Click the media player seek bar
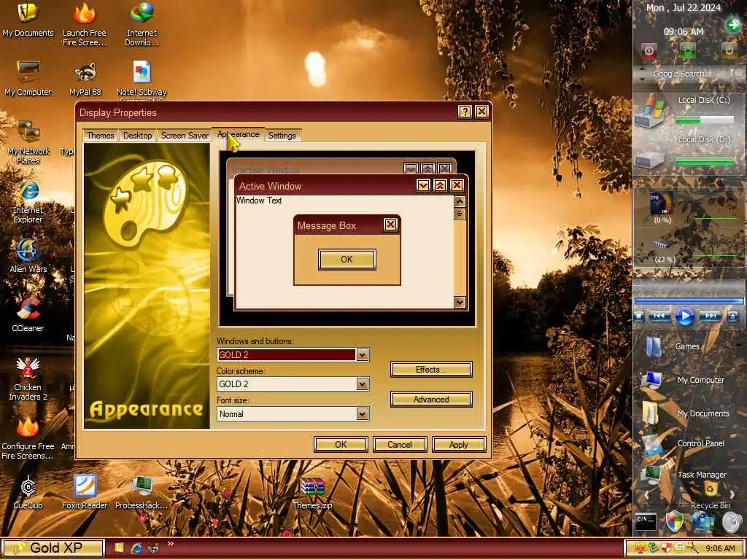 (689, 301)
